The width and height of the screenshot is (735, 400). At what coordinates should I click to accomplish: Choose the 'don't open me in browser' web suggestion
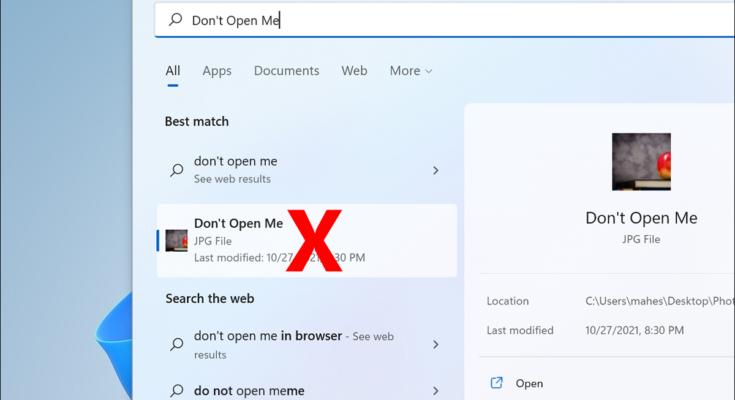click(x=295, y=344)
